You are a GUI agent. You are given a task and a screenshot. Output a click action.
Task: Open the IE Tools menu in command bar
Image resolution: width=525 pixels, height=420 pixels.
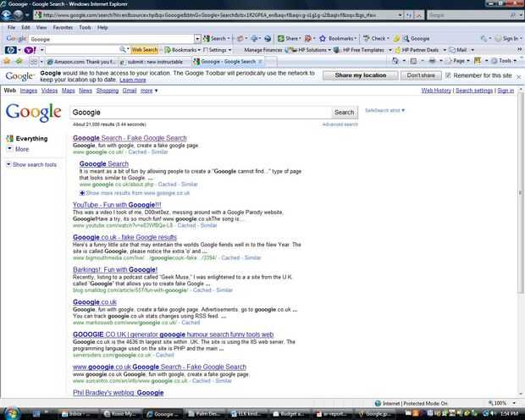(x=504, y=61)
